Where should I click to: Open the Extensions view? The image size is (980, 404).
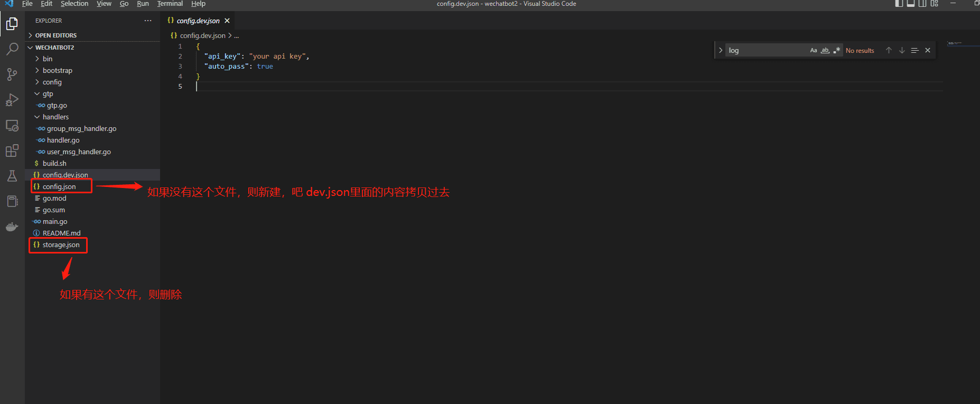[12, 151]
